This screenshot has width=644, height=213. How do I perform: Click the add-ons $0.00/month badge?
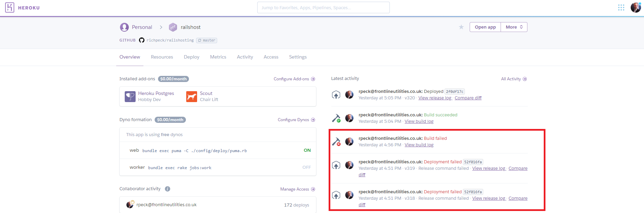(173, 79)
